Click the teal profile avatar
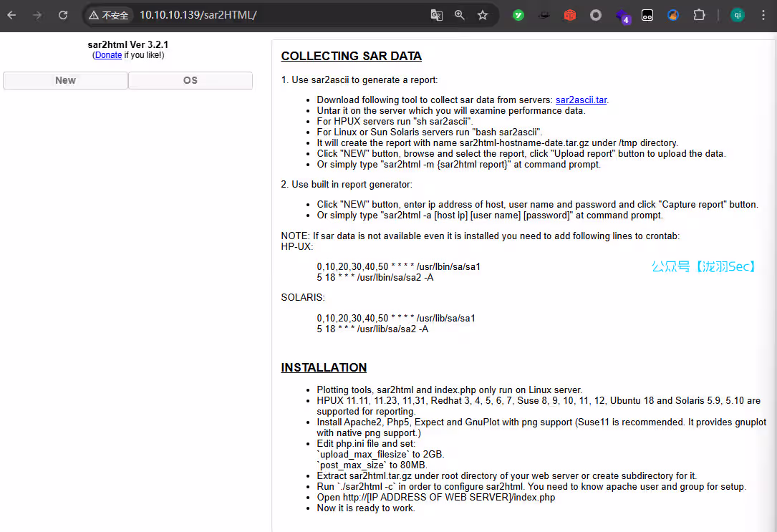The image size is (777, 532). 737,15
